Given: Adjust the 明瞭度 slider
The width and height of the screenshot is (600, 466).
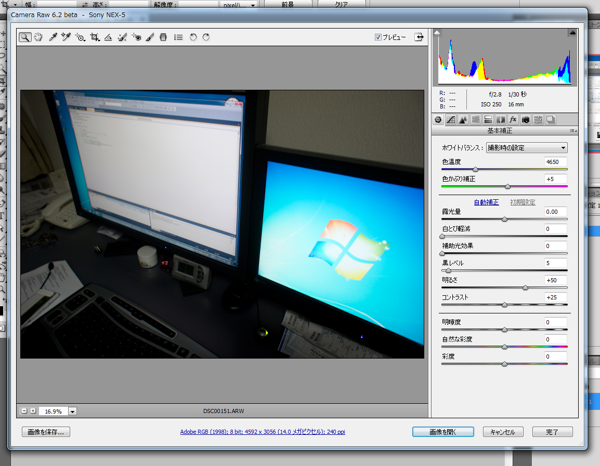Looking at the screenshot, I should (504, 329).
